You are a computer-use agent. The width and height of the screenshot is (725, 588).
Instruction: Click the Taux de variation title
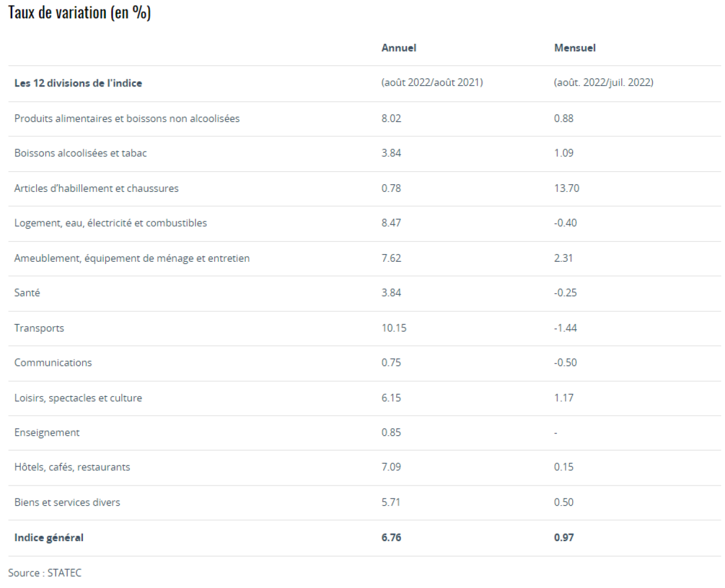click(x=79, y=13)
